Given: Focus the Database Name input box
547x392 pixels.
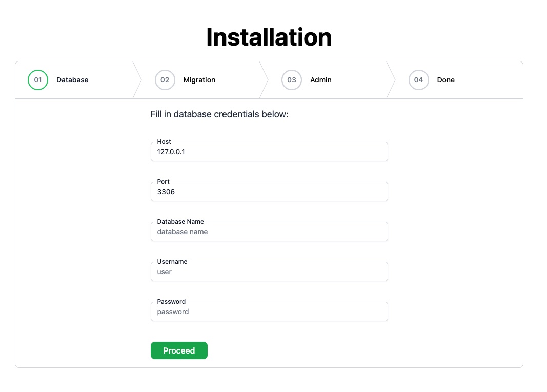Looking at the screenshot, I should coord(269,232).
